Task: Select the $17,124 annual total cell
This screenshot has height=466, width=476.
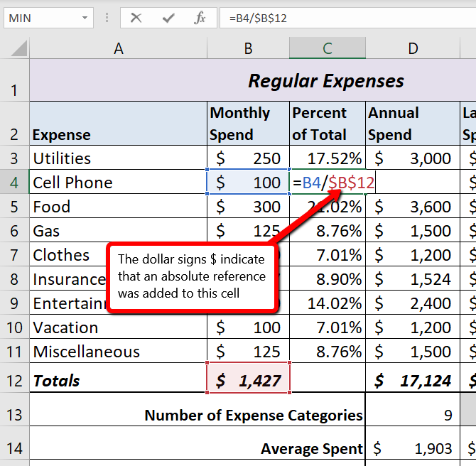Action: 413,378
